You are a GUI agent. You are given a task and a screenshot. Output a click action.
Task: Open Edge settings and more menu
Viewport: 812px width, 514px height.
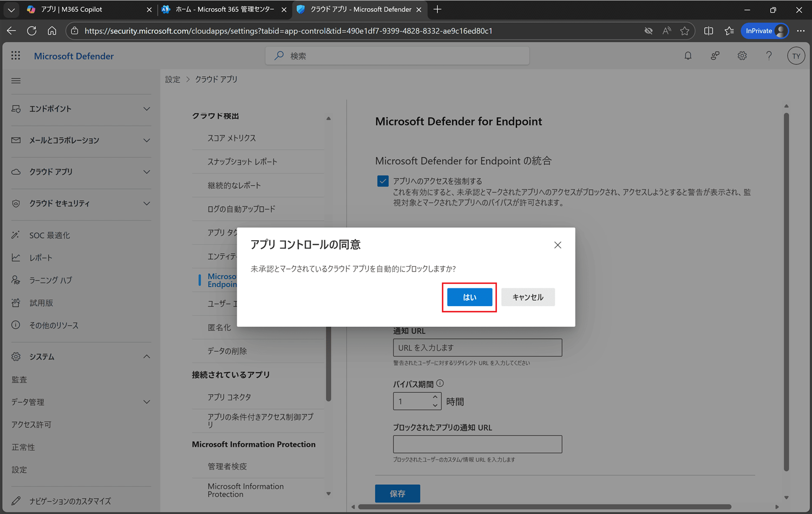point(801,31)
